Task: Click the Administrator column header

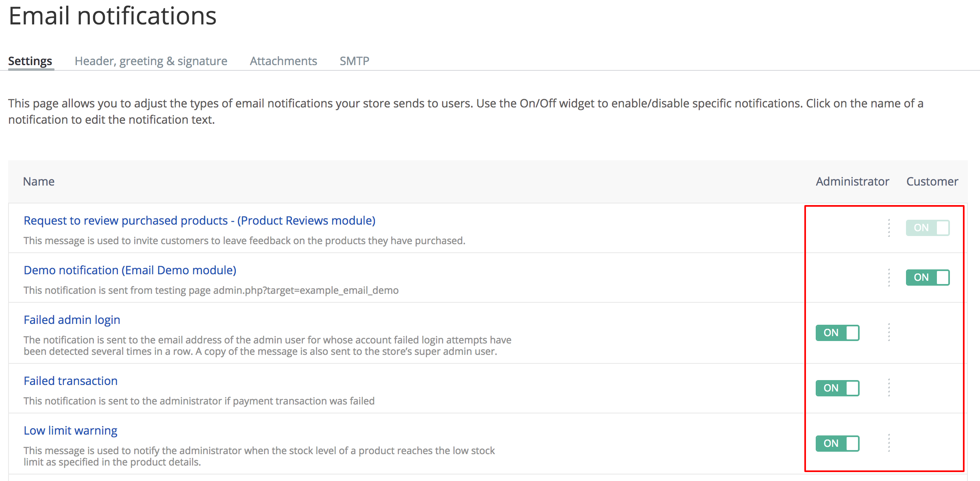Action: point(852,181)
